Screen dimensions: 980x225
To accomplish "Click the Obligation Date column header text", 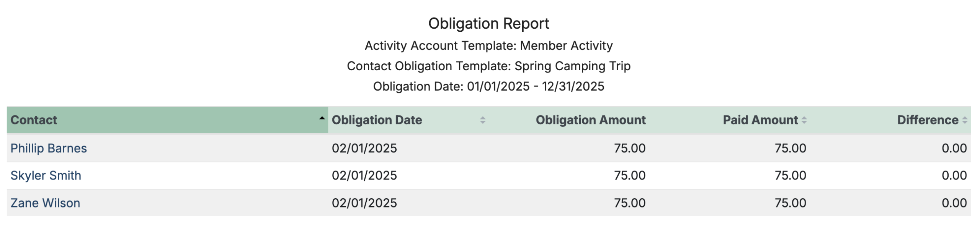I will pyautogui.click(x=376, y=120).
